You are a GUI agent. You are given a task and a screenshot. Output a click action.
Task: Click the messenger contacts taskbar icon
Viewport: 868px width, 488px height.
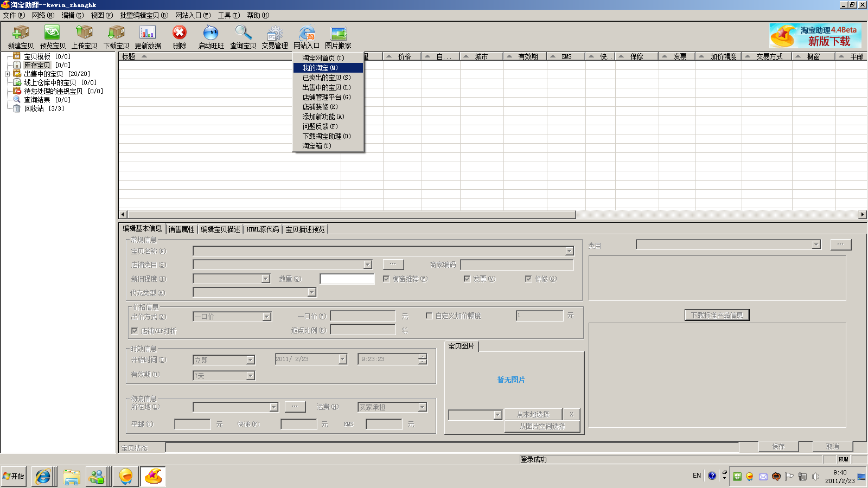(x=97, y=477)
